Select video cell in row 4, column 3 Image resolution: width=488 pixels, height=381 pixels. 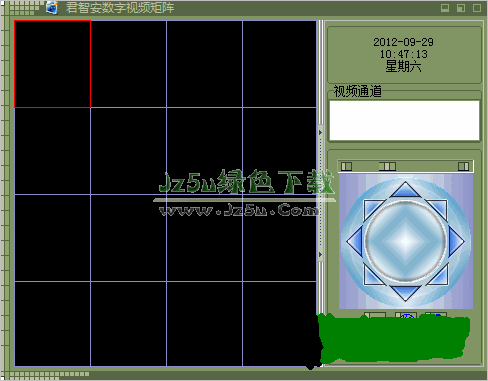point(204,324)
